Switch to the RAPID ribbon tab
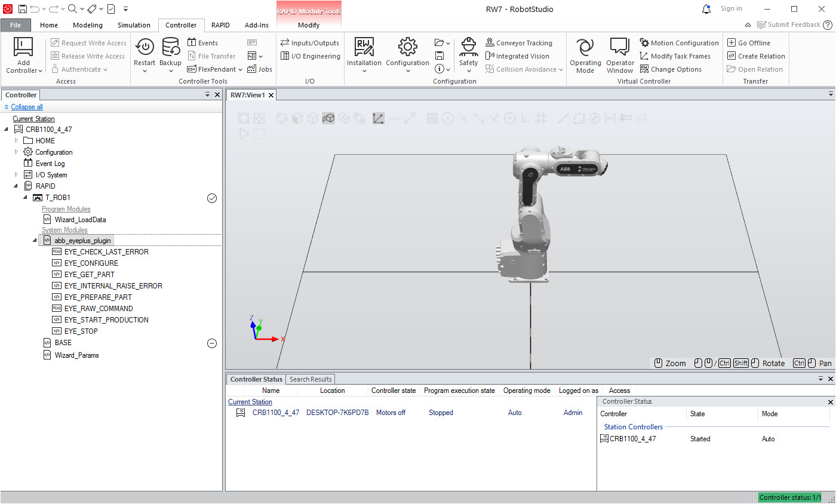The image size is (836, 504). point(220,25)
